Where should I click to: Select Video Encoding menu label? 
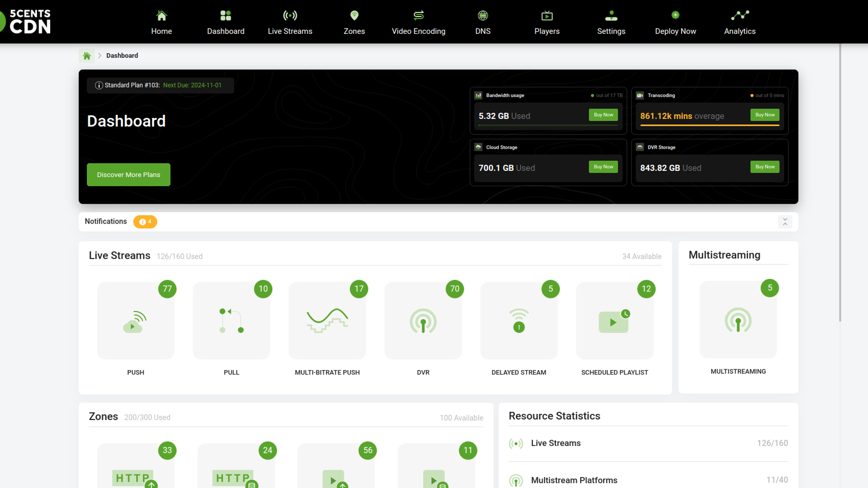click(x=419, y=31)
